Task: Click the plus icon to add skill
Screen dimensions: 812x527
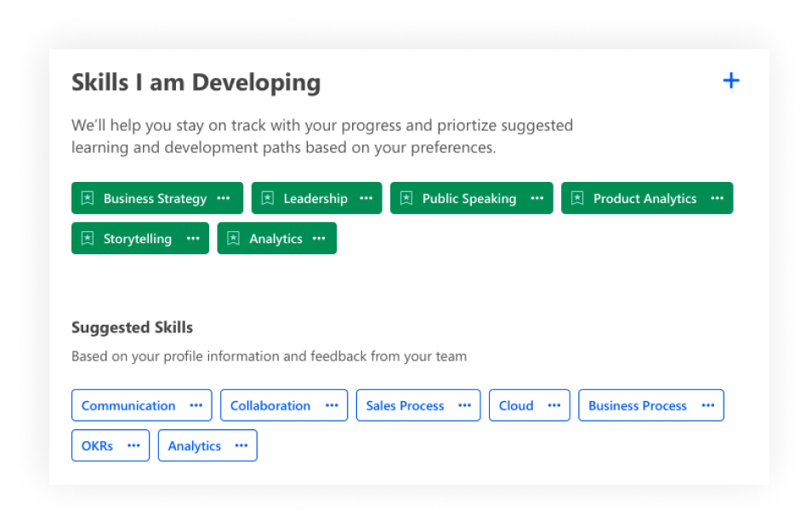Action: tap(730, 81)
